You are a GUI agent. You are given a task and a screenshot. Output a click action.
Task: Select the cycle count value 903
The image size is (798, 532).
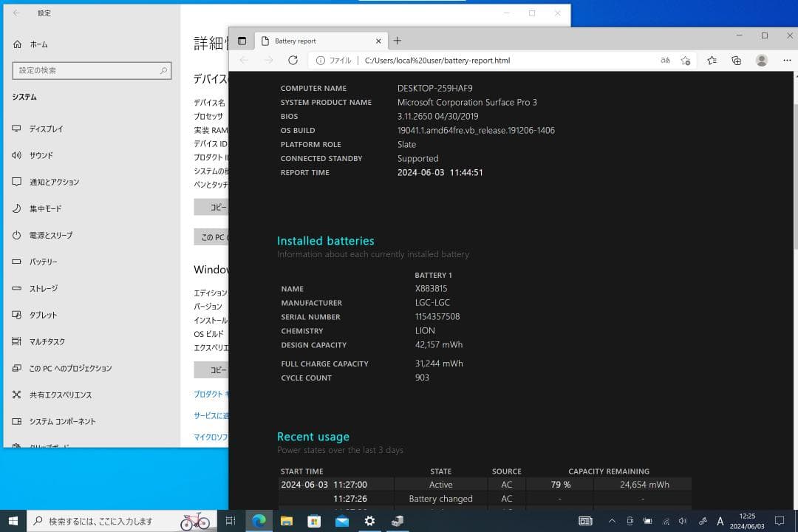[x=422, y=378]
